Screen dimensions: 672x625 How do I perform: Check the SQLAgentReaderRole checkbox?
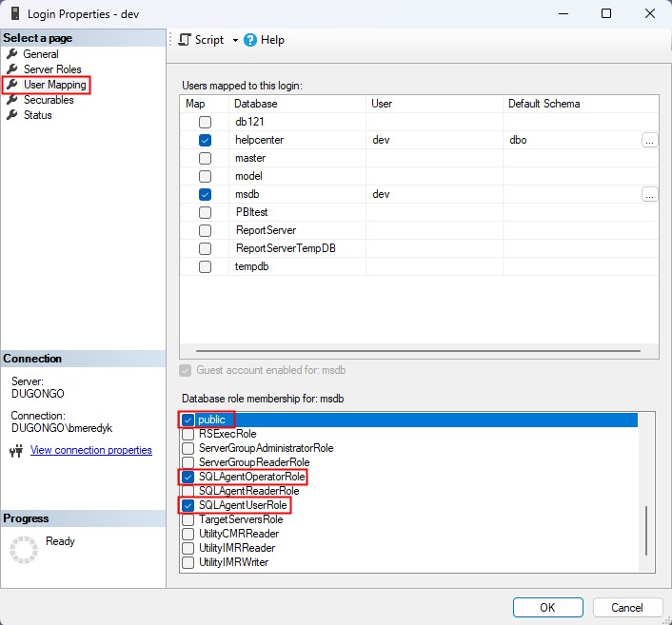[188, 491]
